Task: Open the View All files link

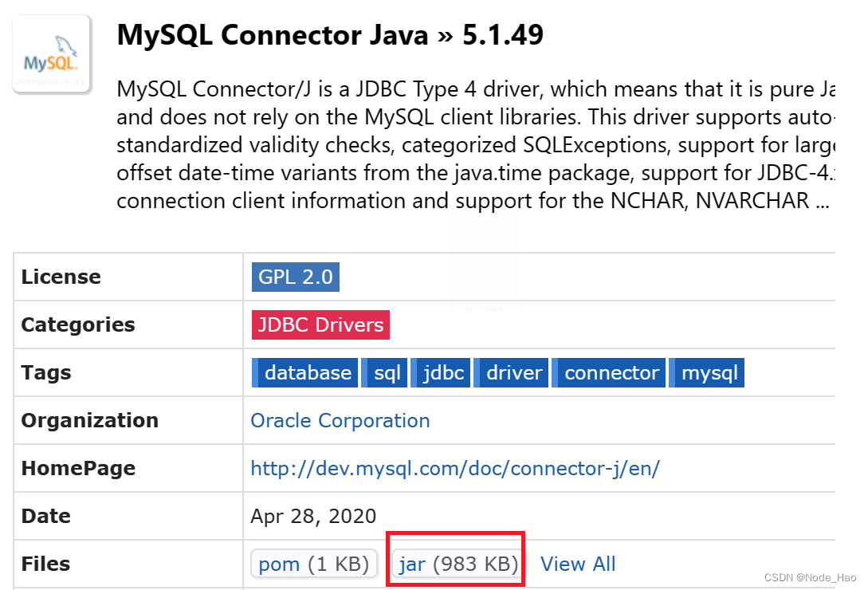Action: point(578,564)
